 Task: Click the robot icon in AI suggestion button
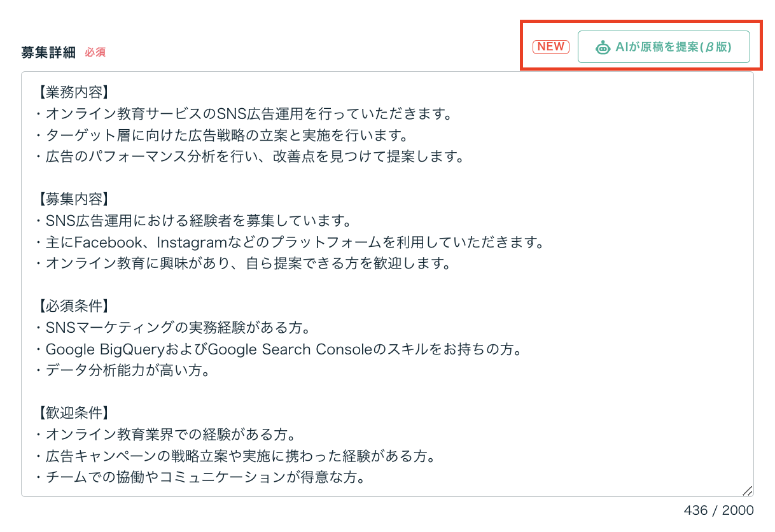coord(602,47)
